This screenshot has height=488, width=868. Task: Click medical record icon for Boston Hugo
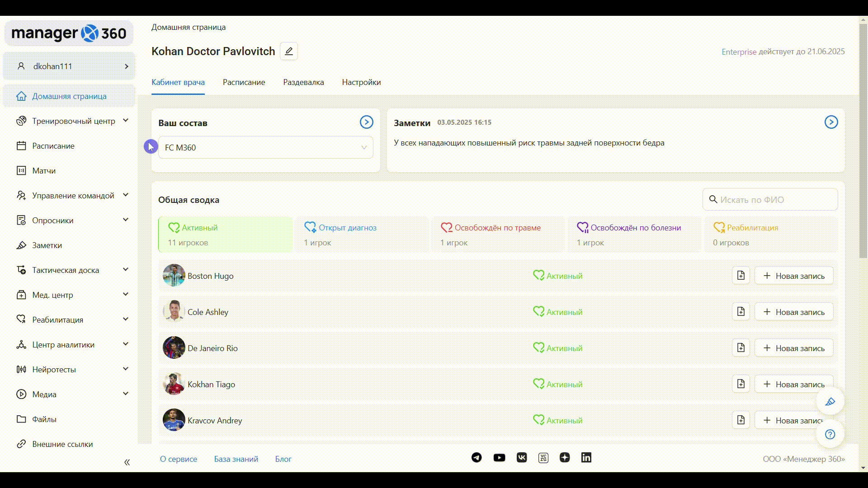coord(741,276)
